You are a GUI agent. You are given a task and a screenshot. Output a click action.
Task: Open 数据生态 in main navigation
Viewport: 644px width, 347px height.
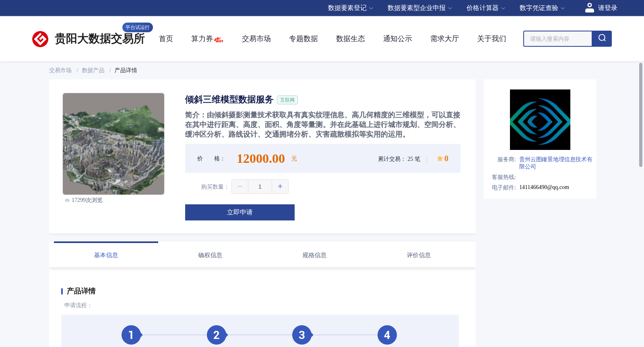(351, 39)
